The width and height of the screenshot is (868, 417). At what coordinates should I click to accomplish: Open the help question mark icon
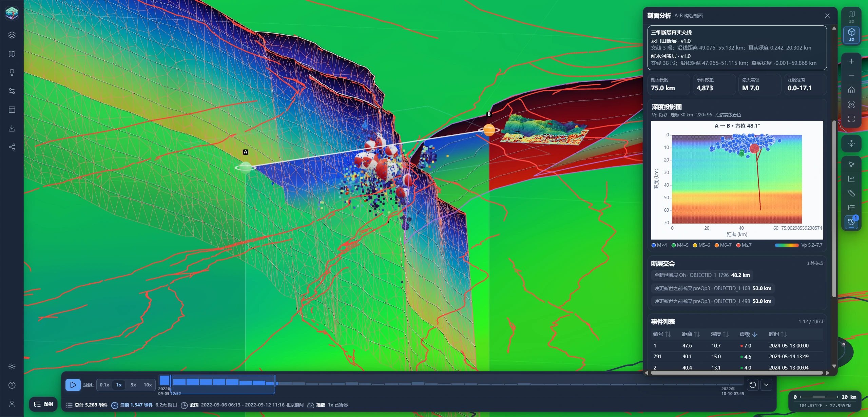click(x=12, y=385)
